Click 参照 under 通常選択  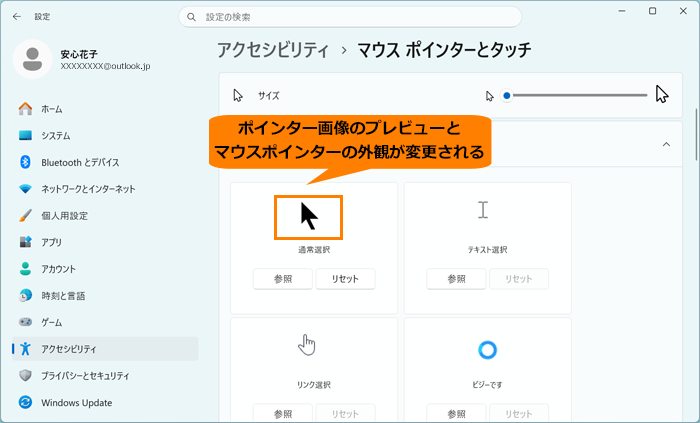pyautogui.click(x=283, y=279)
